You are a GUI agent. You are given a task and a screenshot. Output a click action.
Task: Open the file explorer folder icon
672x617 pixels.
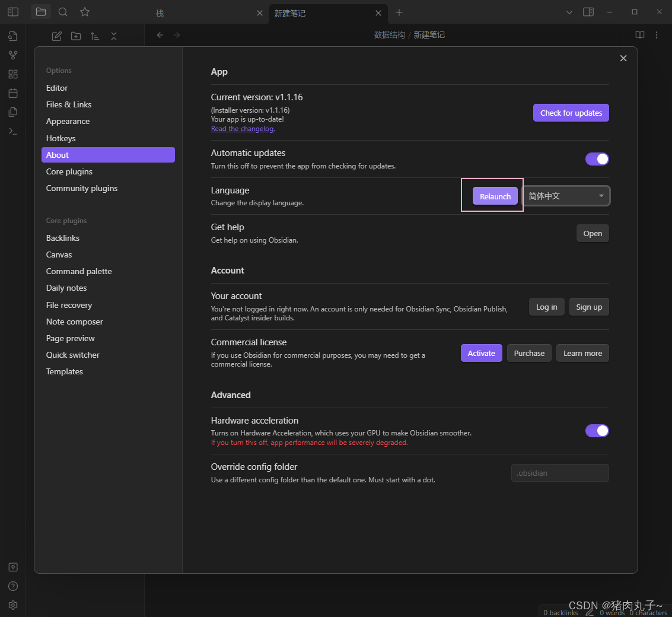41,12
